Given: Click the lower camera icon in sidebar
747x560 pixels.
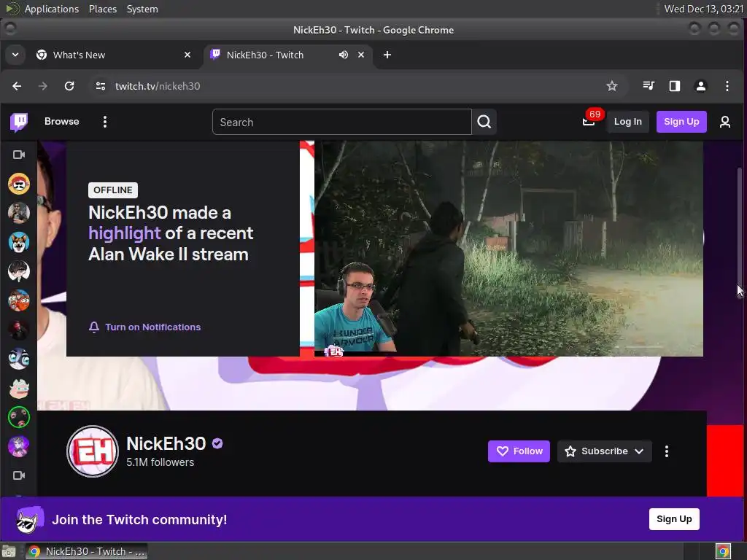Looking at the screenshot, I should tap(18, 475).
